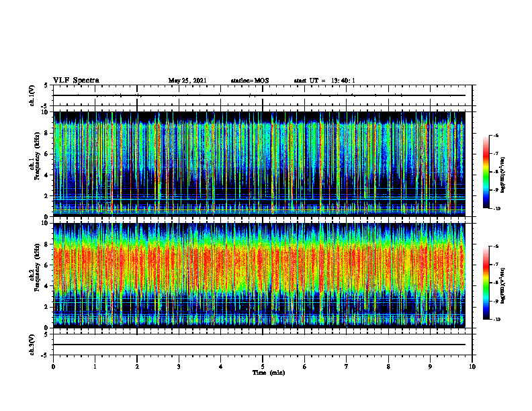
Task: Click the "VLF Spectra" plot title
Action: click(x=76, y=81)
